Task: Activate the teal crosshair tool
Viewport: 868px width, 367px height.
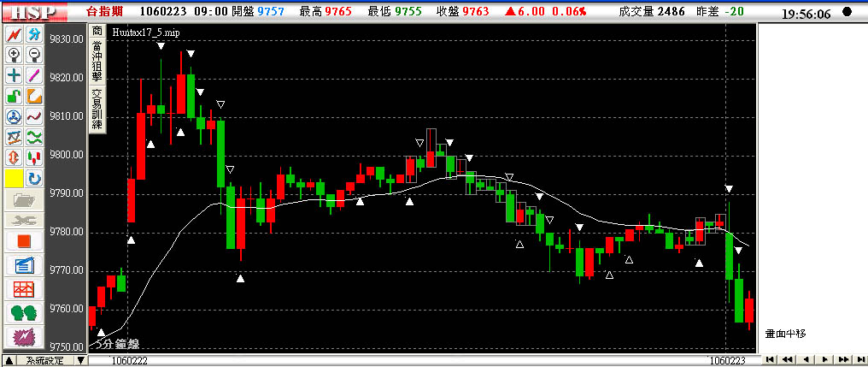Action: pyautogui.click(x=14, y=74)
